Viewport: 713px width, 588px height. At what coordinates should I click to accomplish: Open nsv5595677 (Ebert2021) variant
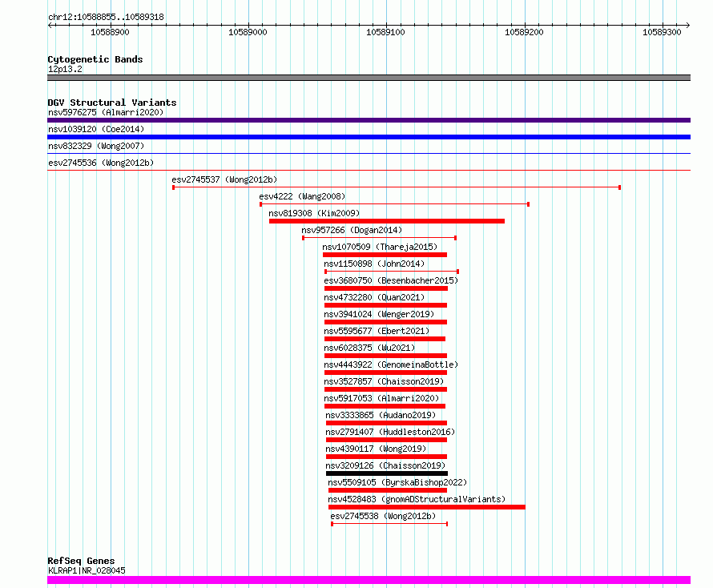pyautogui.click(x=377, y=331)
